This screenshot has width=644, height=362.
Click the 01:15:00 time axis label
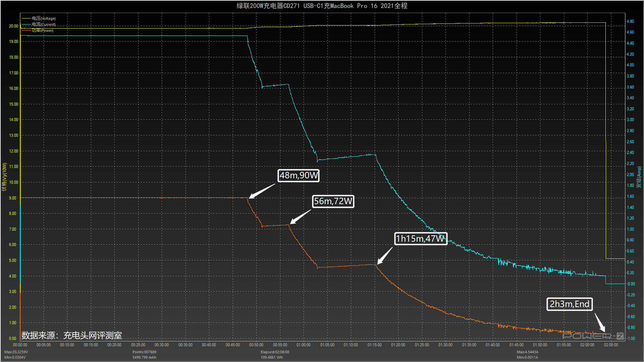375,345
